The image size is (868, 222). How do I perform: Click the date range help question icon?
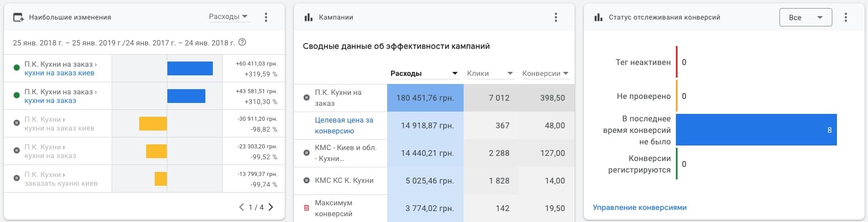click(x=242, y=42)
